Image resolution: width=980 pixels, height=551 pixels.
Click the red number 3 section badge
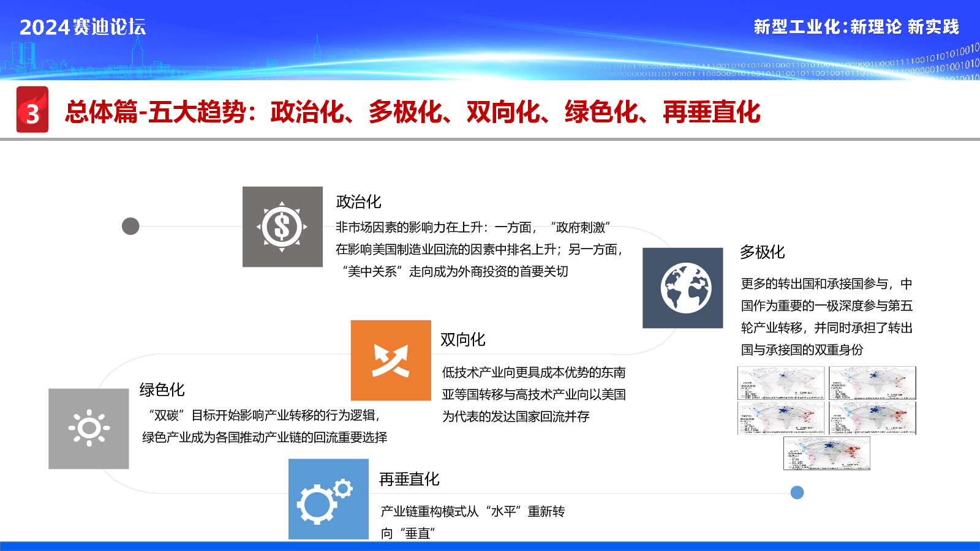[x=32, y=110]
